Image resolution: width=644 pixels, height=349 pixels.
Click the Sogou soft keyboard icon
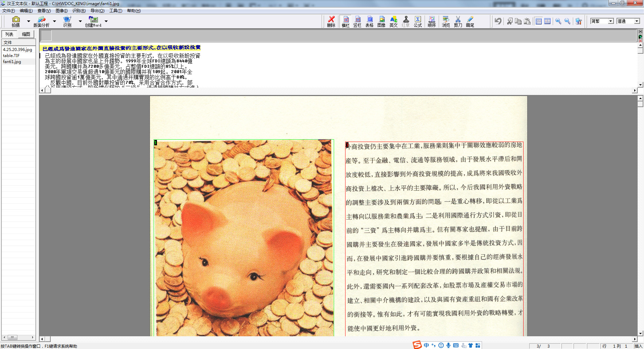[456, 345]
